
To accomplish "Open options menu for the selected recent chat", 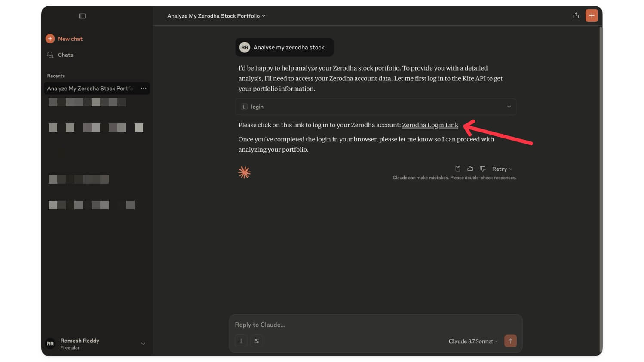I will point(144,88).
